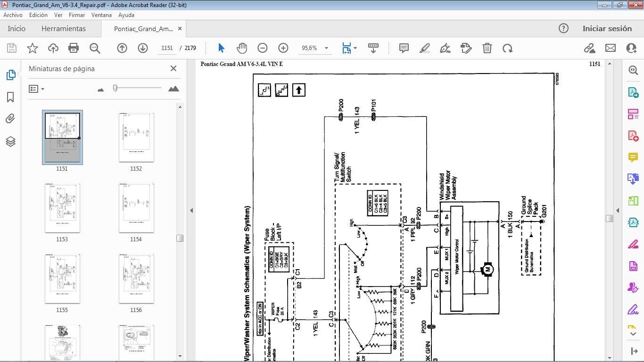Choose the Selection arrow tool
This screenshot has height=362, width=644.
[222, 48]
